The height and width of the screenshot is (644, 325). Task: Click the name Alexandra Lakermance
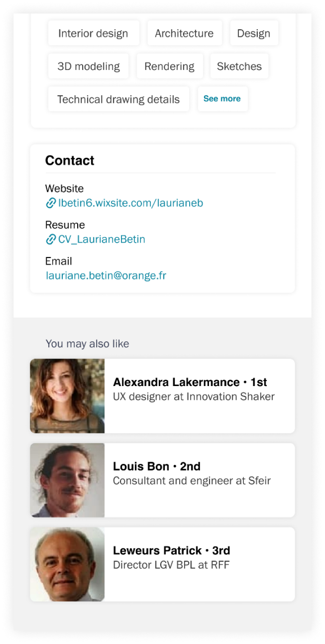[176, 382]
